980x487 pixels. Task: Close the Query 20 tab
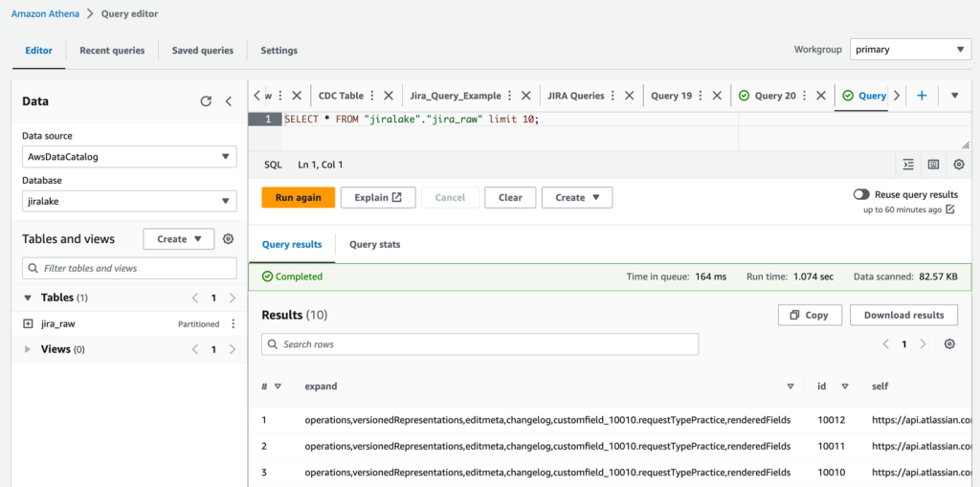(x=821, y=96)
